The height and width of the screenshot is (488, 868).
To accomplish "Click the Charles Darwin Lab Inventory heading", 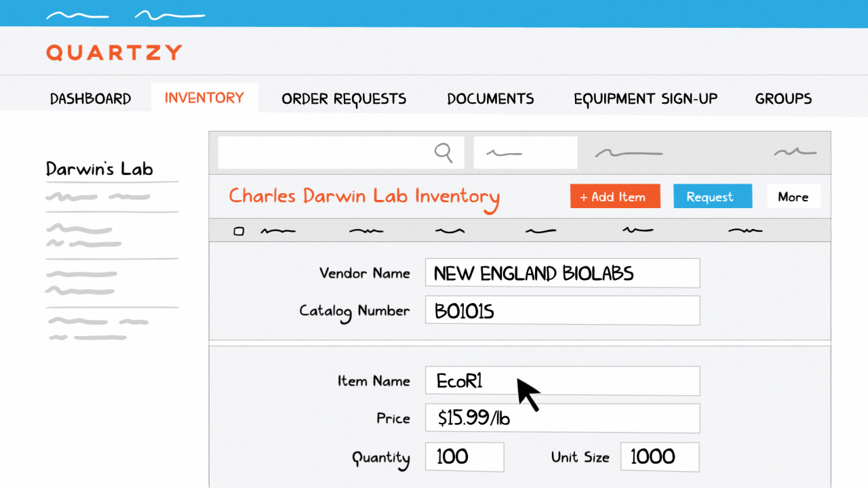I will (364, 197).
